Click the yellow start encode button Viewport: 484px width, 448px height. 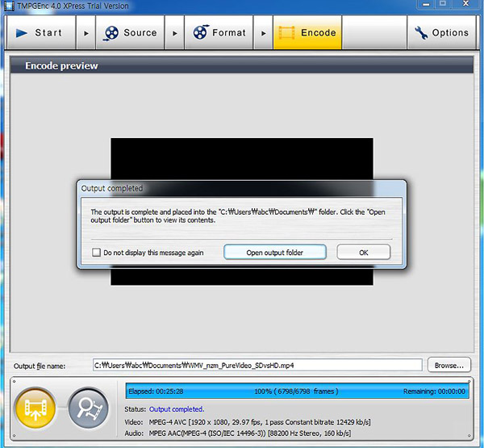35,408
